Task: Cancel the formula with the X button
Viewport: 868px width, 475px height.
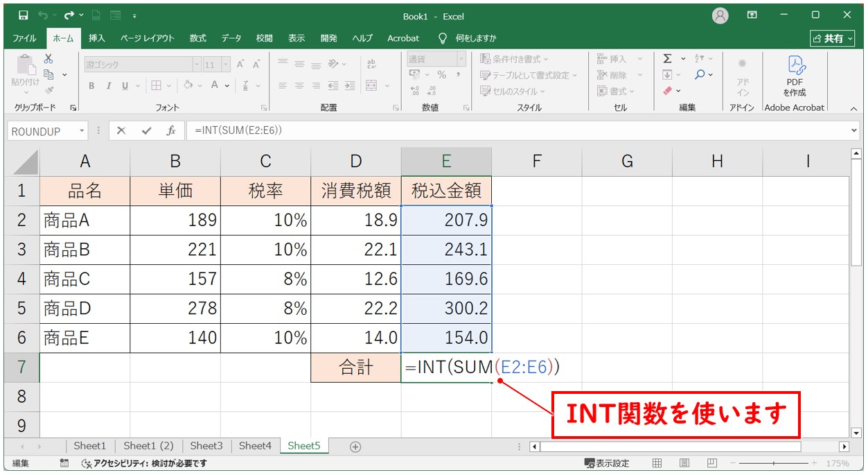Action: coord(121,130)
